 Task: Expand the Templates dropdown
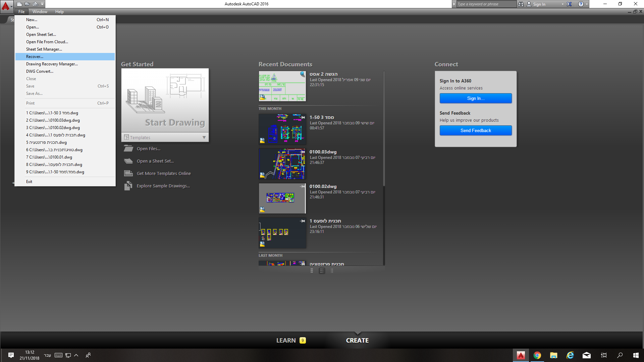pyautogui.click(x=204, y=137)
